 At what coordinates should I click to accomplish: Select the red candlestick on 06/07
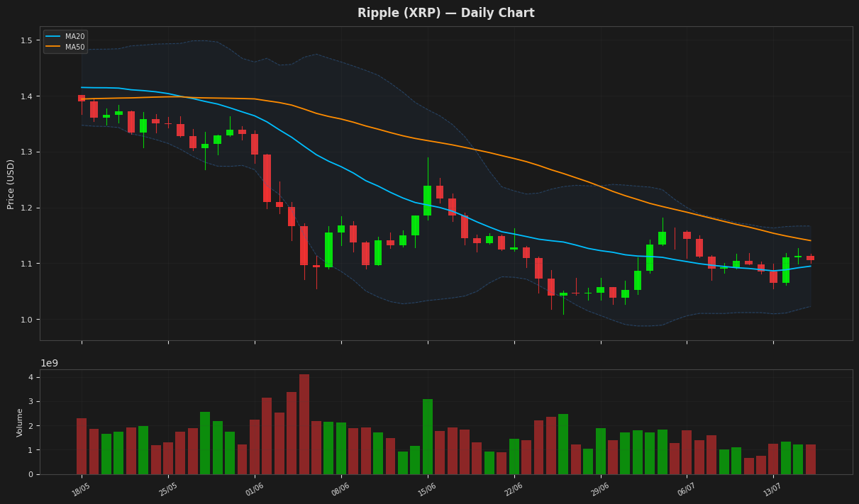tap(687, 235)
